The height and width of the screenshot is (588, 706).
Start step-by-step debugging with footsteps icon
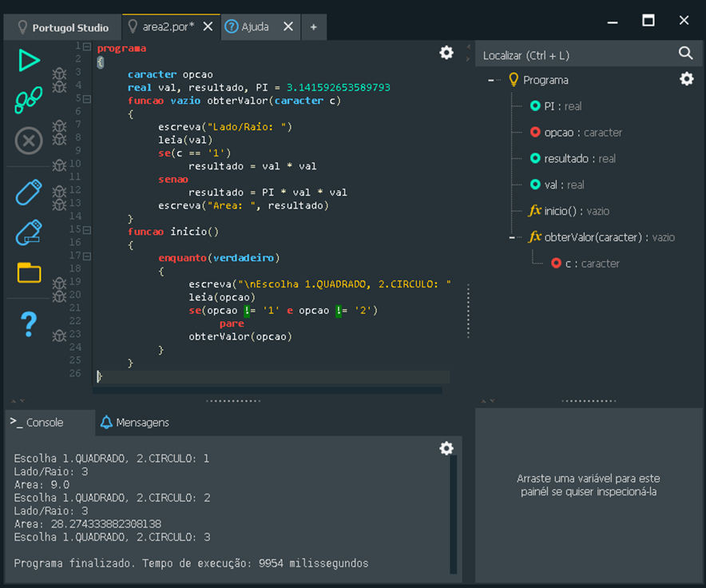click(x=29, y=101)
